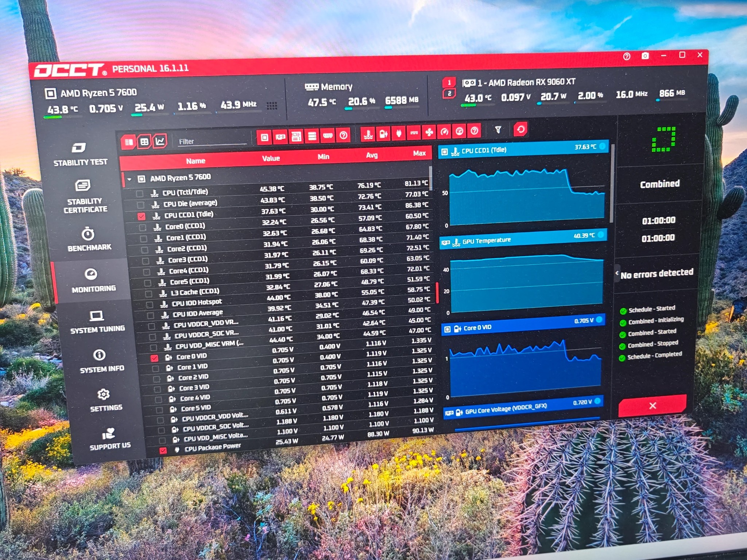The height and width of the screenshot is (560, 747).
Task: Toggle the voltage readings filter icon
Action: tap(383, 134)
